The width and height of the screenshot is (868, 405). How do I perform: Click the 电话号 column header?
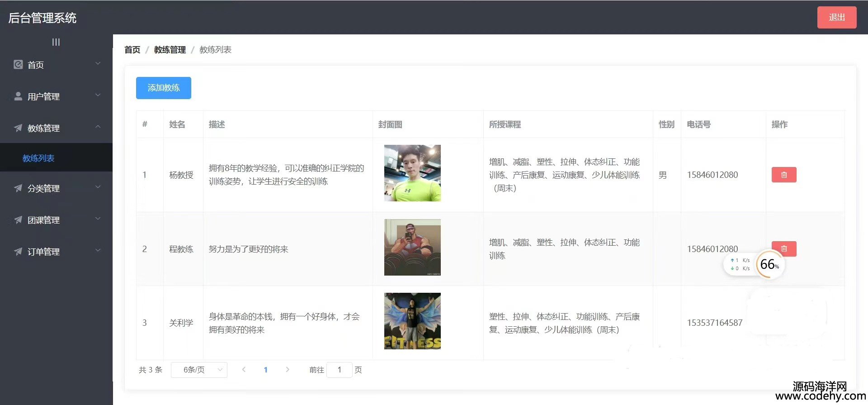(x=699, y=124)
